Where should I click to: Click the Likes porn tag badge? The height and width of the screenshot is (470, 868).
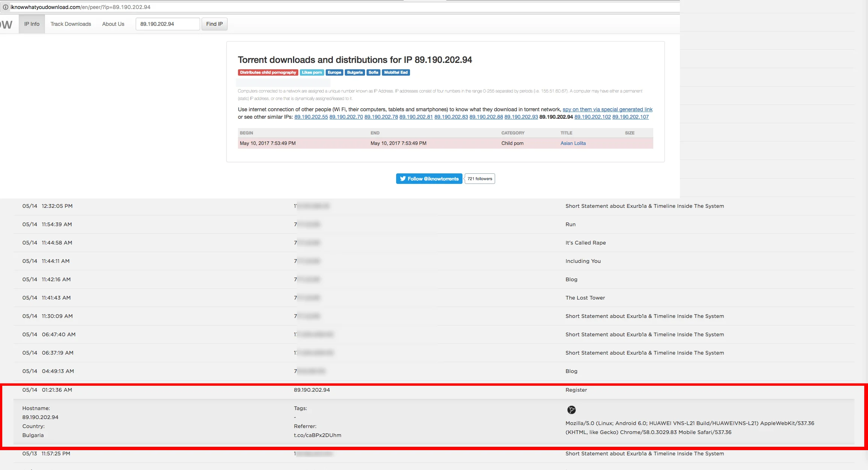point(311,72)
